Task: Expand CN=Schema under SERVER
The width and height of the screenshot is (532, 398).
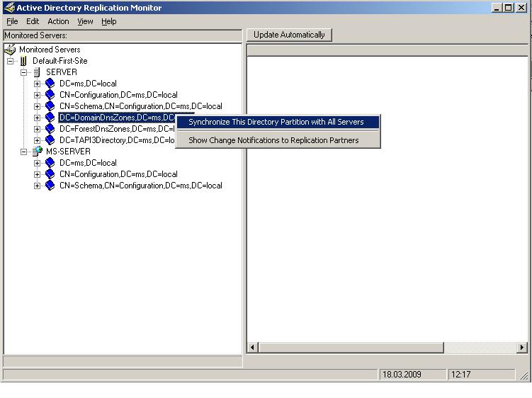Action: pyautogui.click(x=37, y=106)
